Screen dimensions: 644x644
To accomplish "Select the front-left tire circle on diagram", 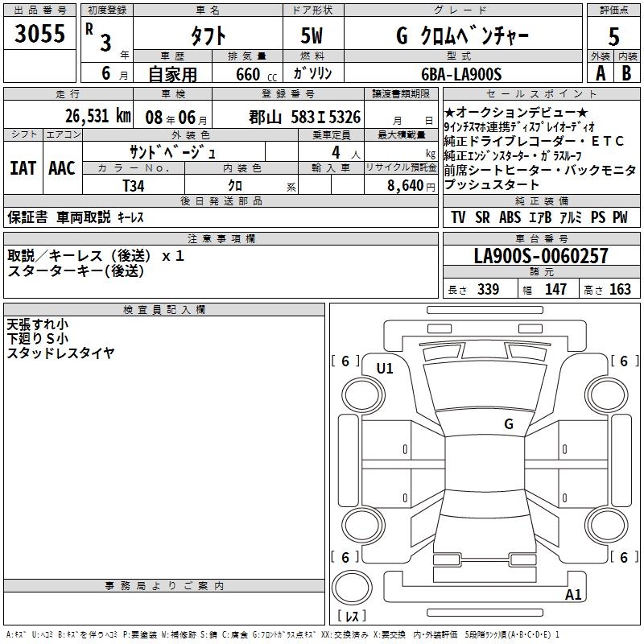I will point(363,395).
